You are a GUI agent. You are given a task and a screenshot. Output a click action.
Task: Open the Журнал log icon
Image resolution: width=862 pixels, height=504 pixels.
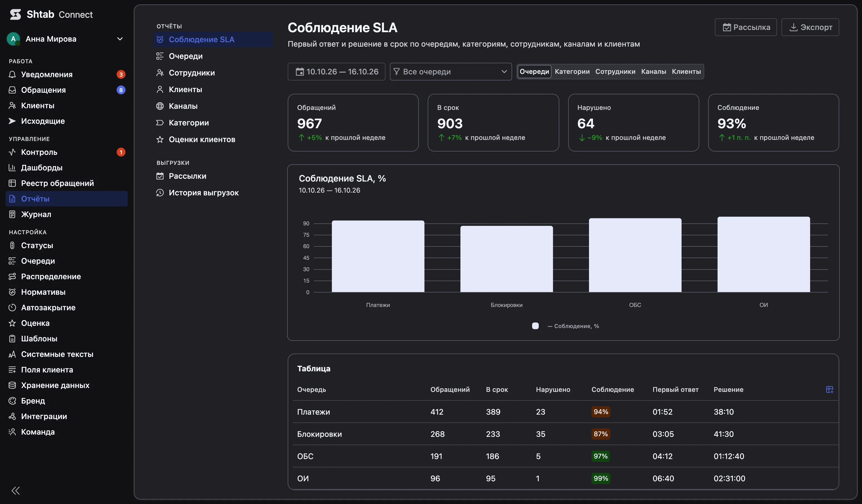[x=12, y=214]
